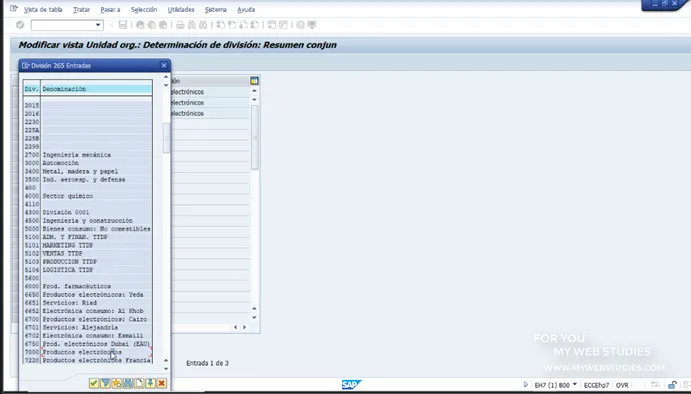Click the right arrow of grid horizontal scrollbar
The height and width of the screenshot is (394, 691).
(244, 327)
